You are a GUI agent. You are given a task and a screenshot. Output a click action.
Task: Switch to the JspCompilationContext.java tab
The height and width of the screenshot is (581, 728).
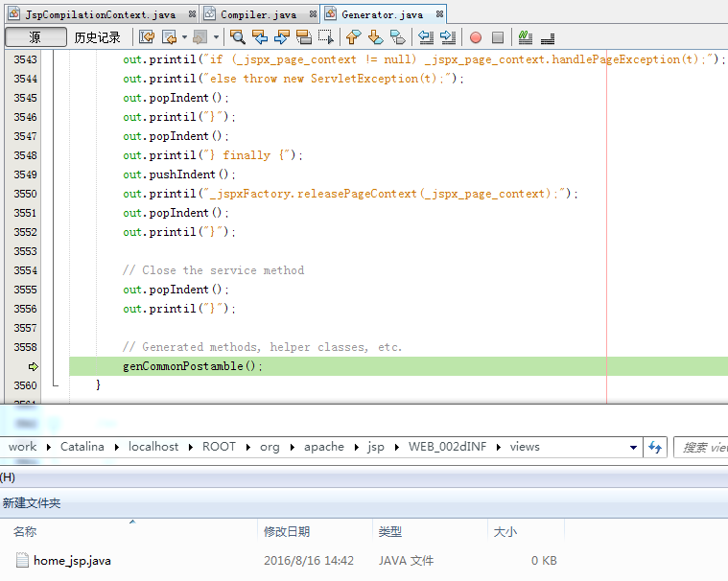click(101, 14)
